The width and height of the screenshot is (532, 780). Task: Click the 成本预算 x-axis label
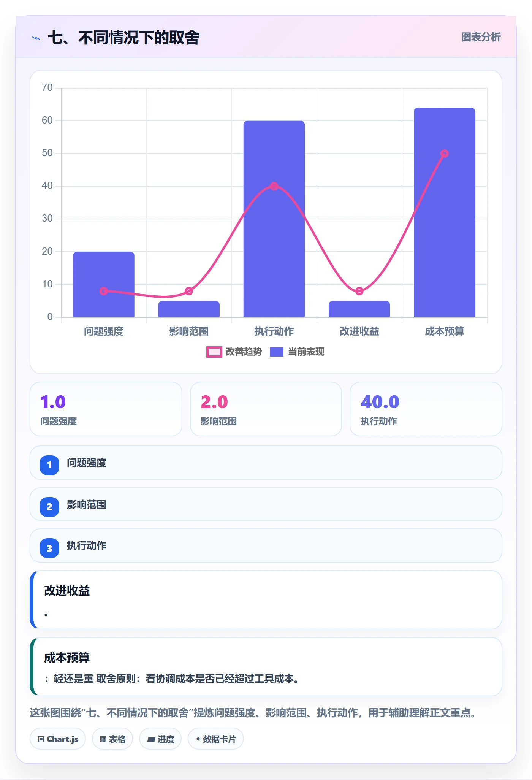(x=445, y=331)
